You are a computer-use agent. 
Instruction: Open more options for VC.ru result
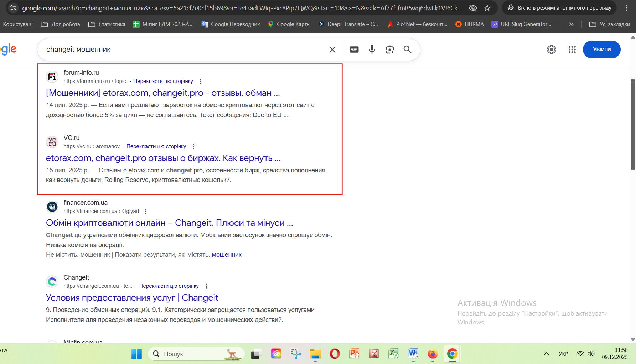(193, 146)
